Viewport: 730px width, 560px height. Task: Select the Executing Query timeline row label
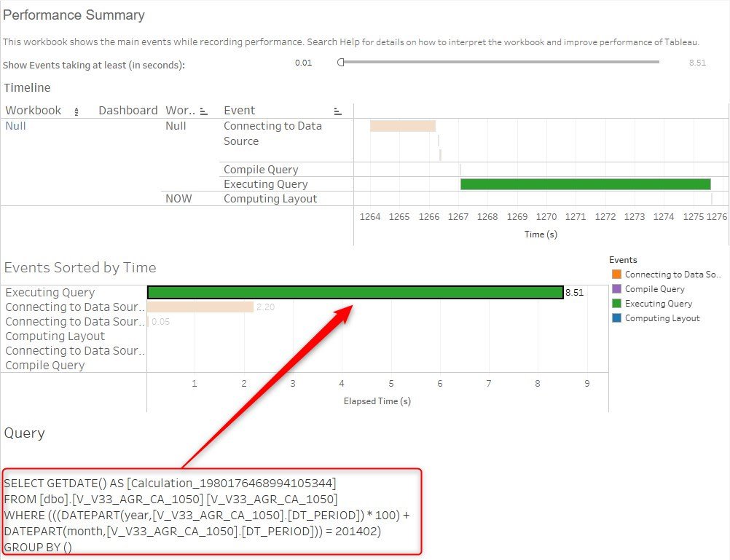[x=265, y=184]
